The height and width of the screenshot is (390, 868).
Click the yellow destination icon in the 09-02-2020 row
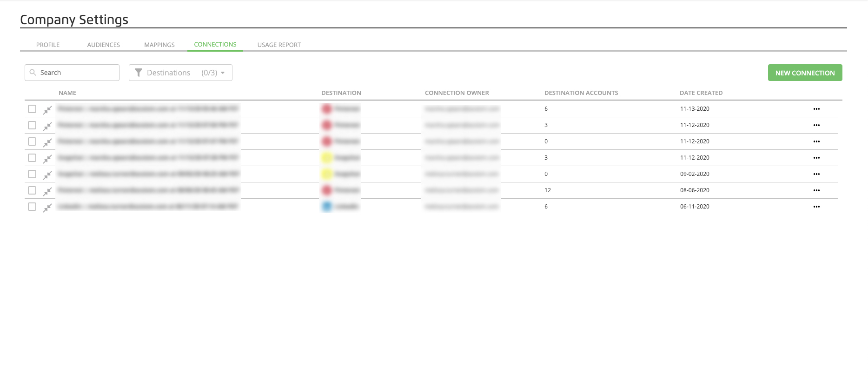(327, 174)
